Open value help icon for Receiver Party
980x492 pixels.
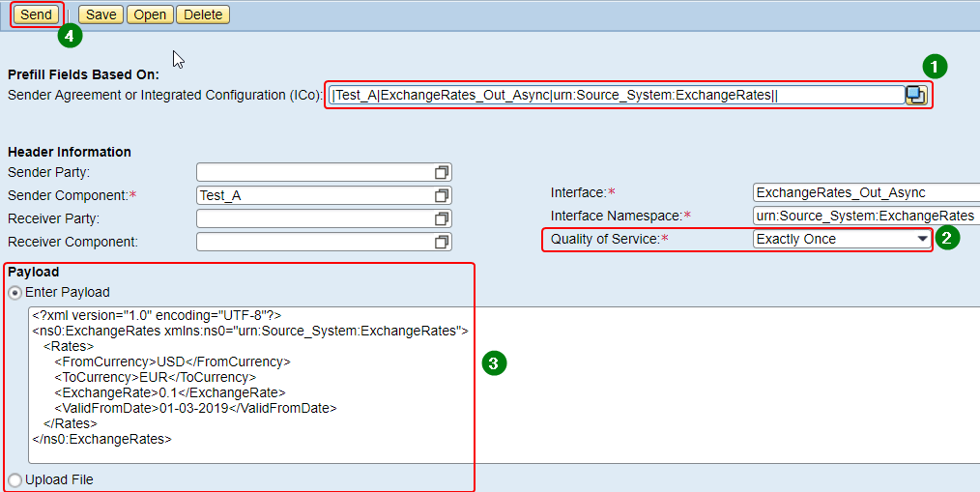coord(442,218)
